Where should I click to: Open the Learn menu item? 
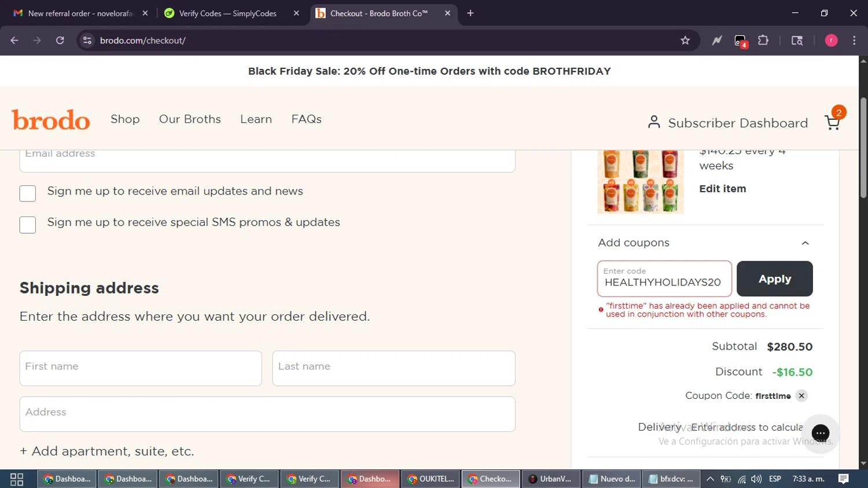click(x=256, y=119)
